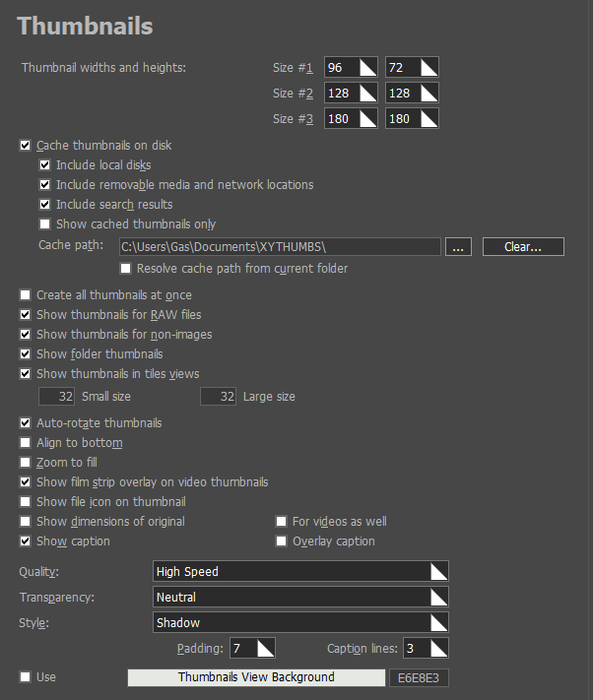This screenshot has height=700, width=593.
Task: Click the Thumbnails View Background color swatch
Action: click(256, 677)
